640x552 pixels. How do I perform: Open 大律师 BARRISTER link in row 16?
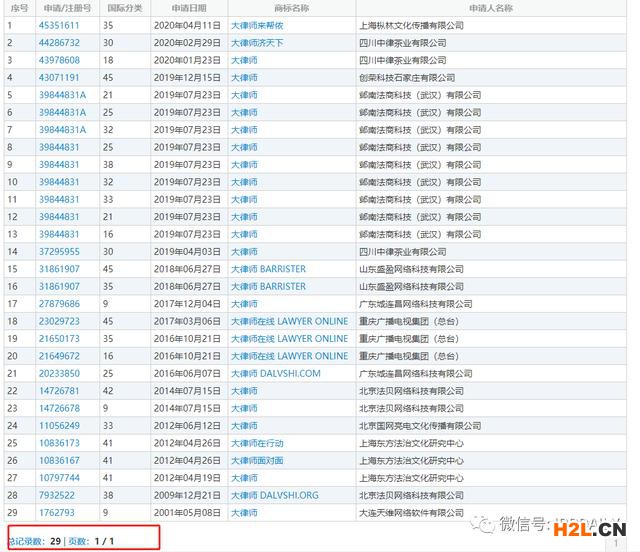click(x=269, y=286)
